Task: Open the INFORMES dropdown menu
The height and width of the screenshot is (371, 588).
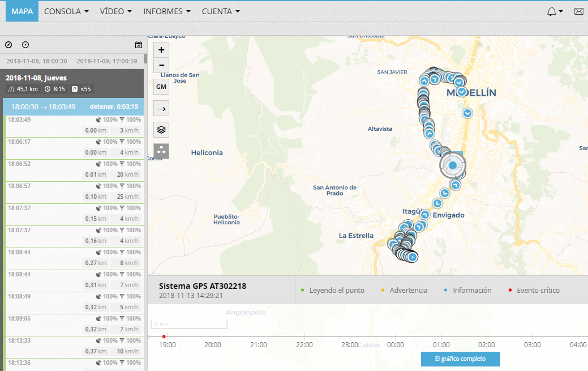Action: point(167,11)
